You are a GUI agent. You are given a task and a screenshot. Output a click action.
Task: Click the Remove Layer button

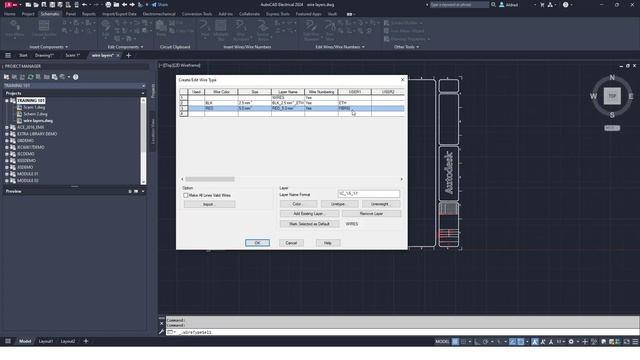371,213
